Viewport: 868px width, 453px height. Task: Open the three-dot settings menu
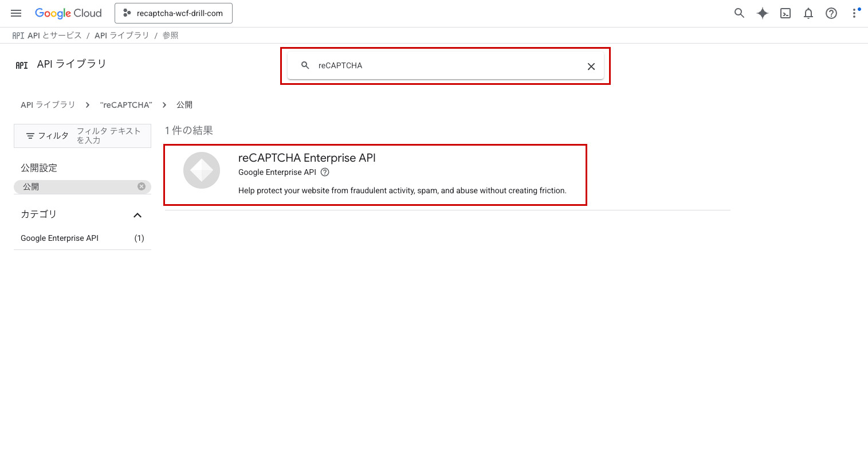tap(854, 13)
